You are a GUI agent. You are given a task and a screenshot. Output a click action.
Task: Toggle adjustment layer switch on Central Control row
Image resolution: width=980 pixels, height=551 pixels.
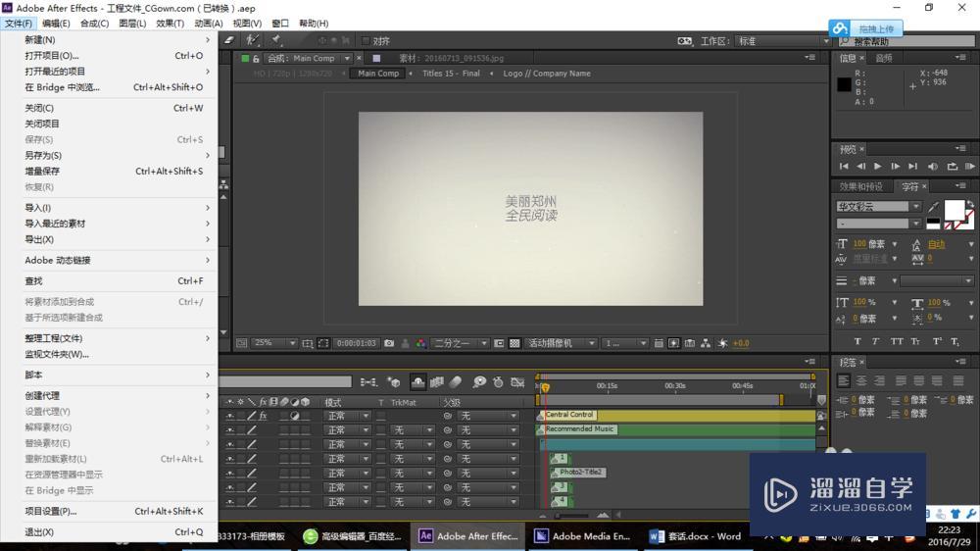pos(294,416)
